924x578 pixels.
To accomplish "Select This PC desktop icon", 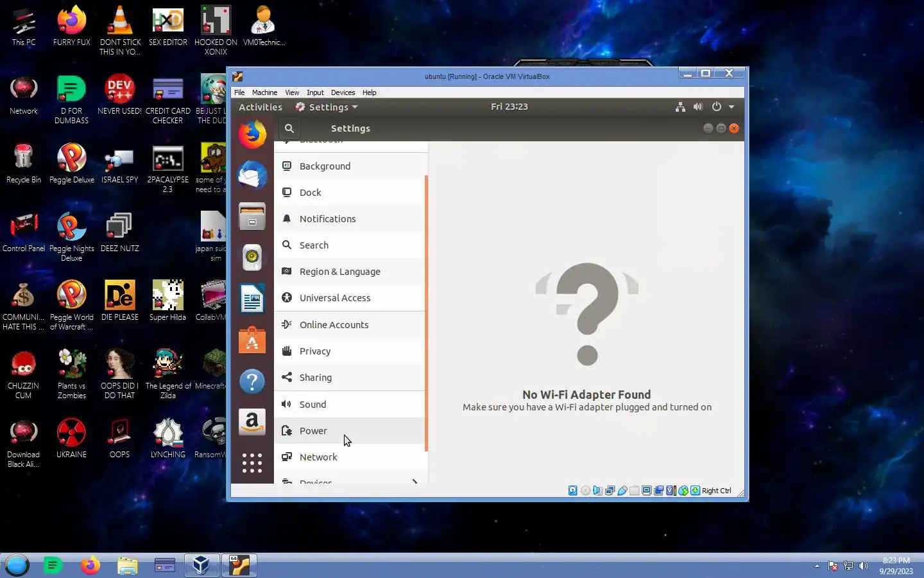I will tap(24, 27).
